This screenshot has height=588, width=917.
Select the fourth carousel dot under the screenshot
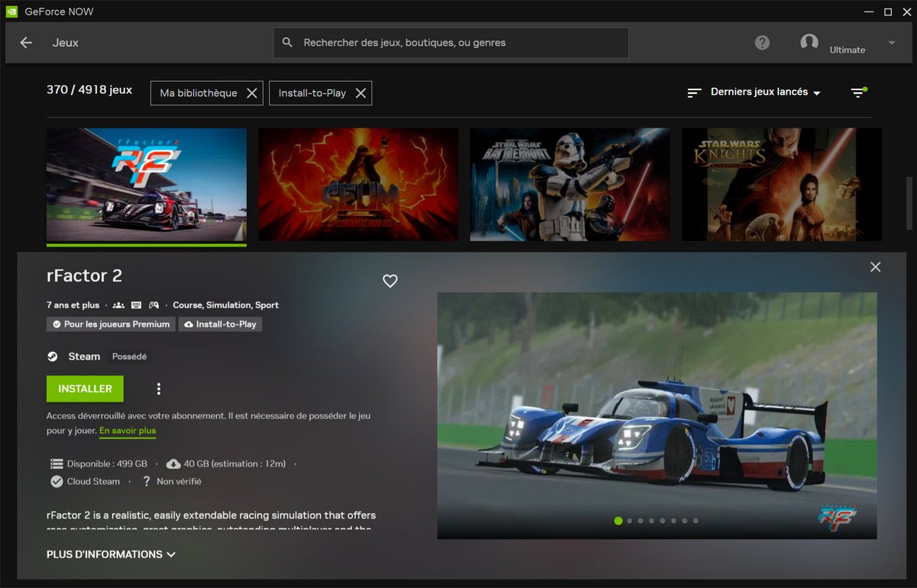tap(651, 520)
